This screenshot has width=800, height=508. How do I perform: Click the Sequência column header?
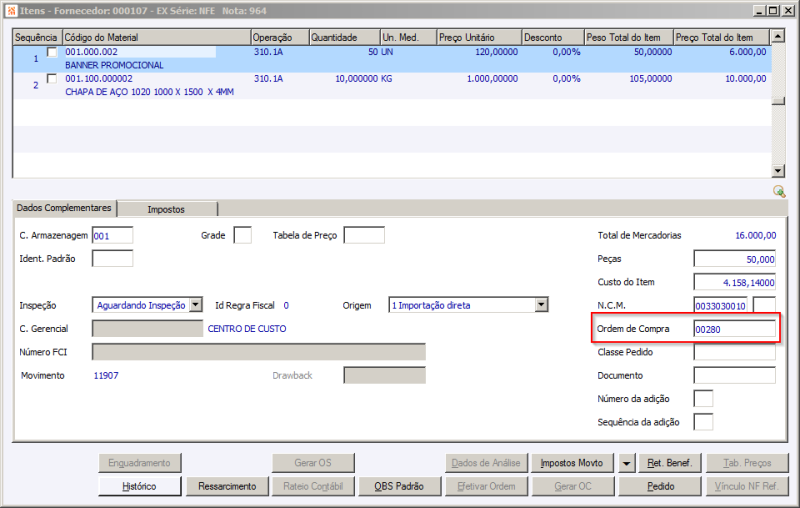(37, 37)
